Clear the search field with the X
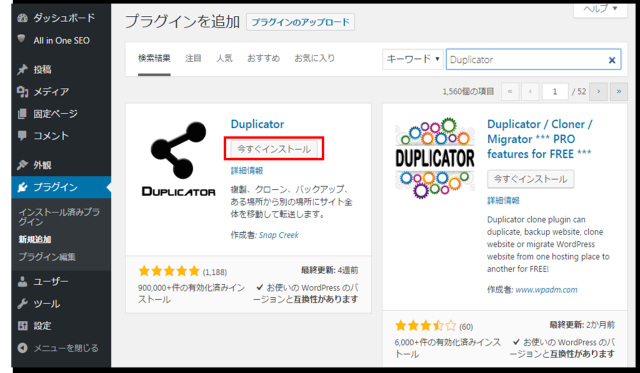 [612, 60]
